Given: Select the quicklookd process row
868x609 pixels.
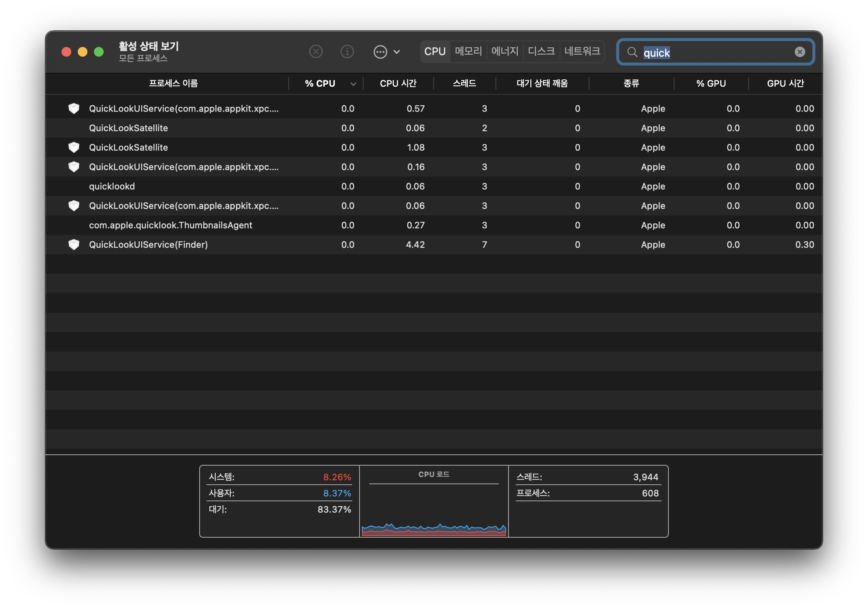Looking at the screenshot, I should [x=112, y=186].
